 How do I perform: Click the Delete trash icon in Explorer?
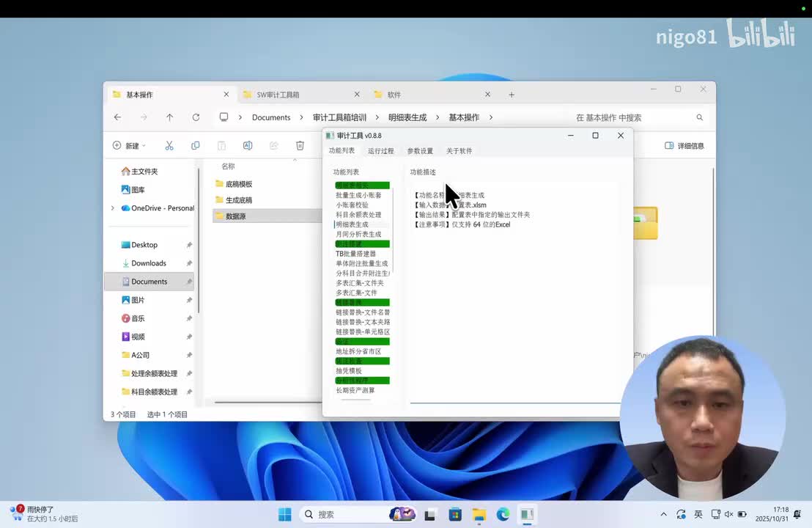pyautogui.click(x=300, y=146)
